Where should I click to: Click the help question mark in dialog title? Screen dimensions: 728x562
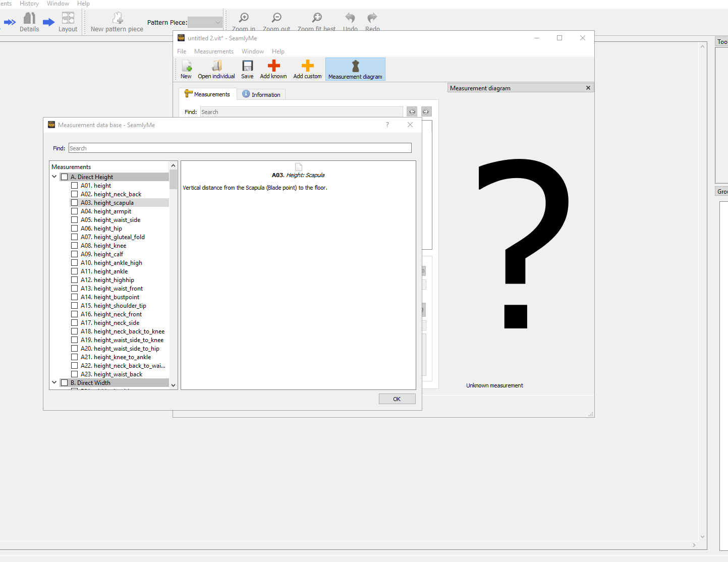(x=387, y=125)
